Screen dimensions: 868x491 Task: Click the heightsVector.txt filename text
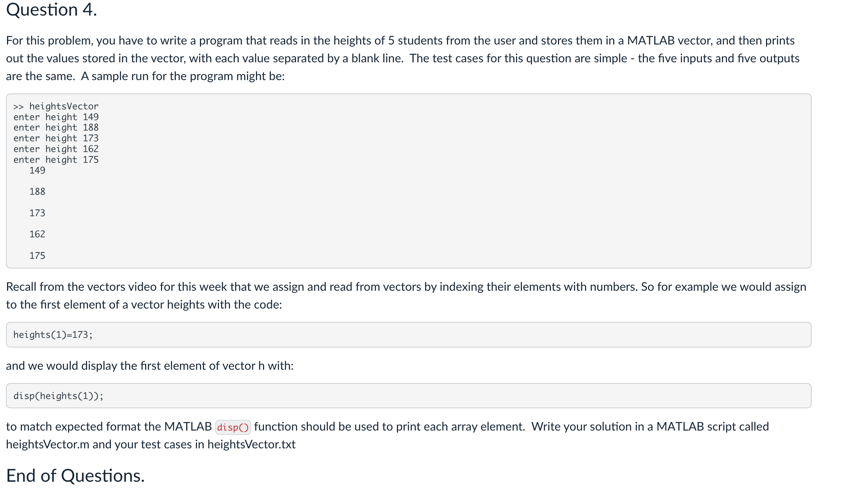click(251, 445)
